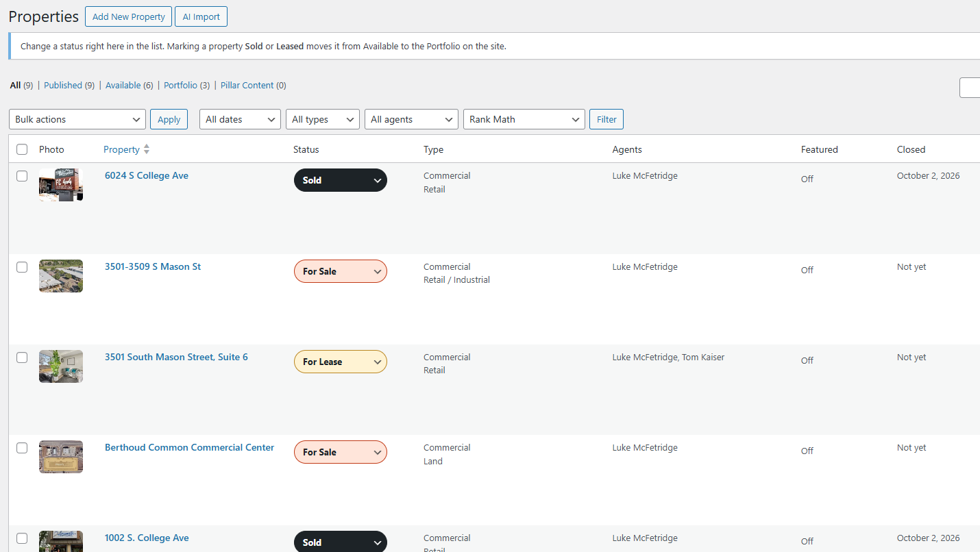The image size is (980, 552).
Task: Change the Sold status of 6024 S College Ave
Action: pyautogui.click(x=341, y=180)
